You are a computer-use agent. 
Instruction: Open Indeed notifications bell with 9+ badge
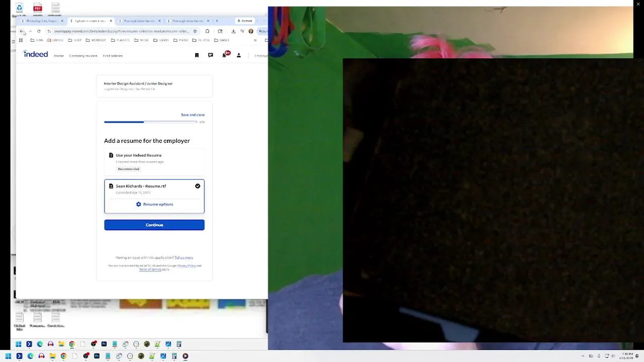click(x=225, y=54)
